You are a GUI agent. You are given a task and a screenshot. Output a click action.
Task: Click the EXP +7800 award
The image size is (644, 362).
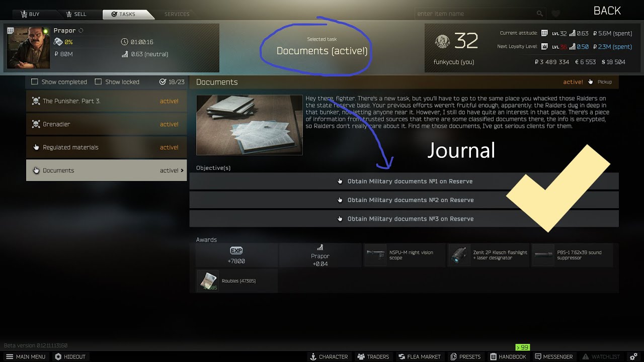[x=236, y=255]
